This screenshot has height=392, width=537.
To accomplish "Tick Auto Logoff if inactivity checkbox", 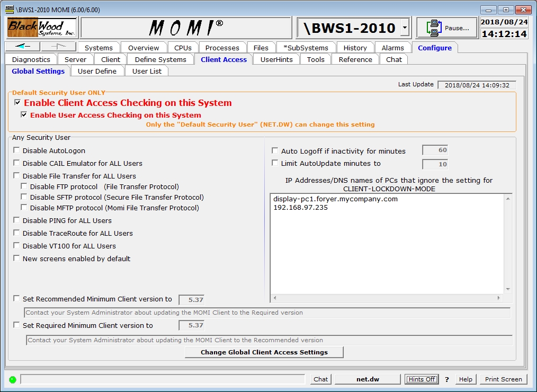I will click(x=274, y=151).
